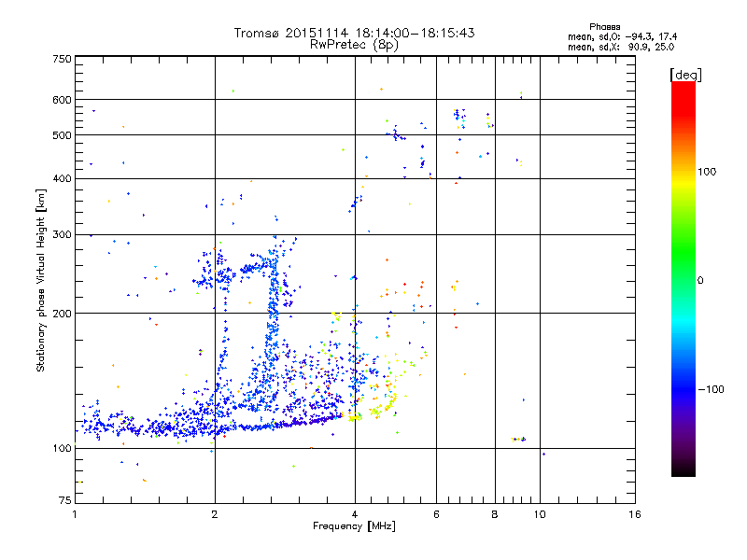The width and height of the screenshot is (747, 560).
Task: Click the x-axis '1' tick label
Action: (75, 514)
